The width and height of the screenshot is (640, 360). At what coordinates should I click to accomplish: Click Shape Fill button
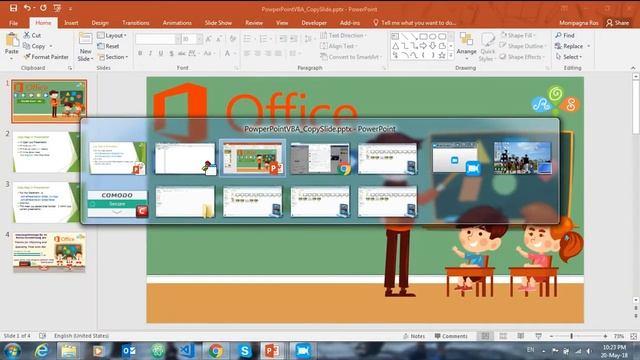click(x=517, y=36)
